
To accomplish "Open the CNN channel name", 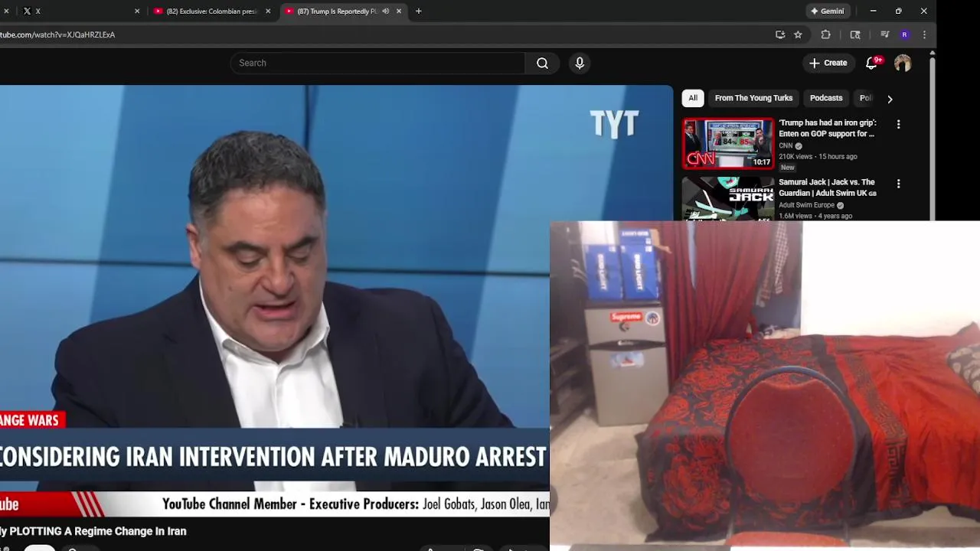I will (786, 145).
